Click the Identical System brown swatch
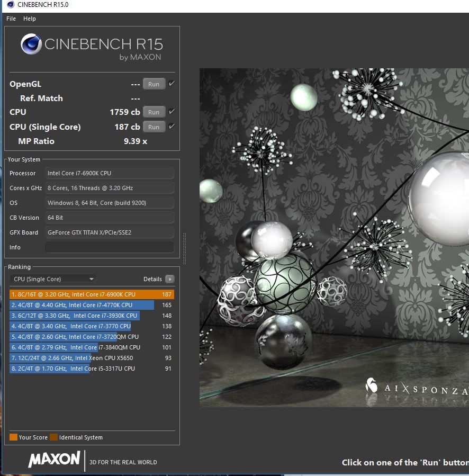This screenshot has height=476, width=469. click(x=54, y=437)
